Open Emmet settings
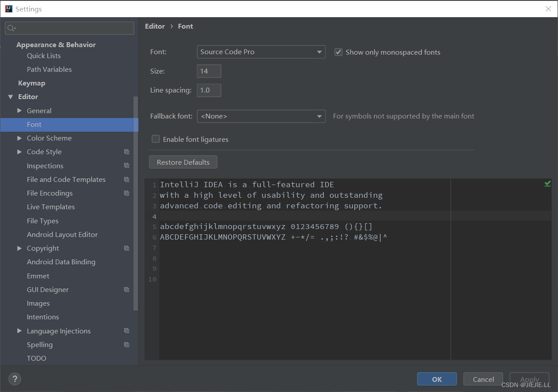558x392 pixels. 38,276
